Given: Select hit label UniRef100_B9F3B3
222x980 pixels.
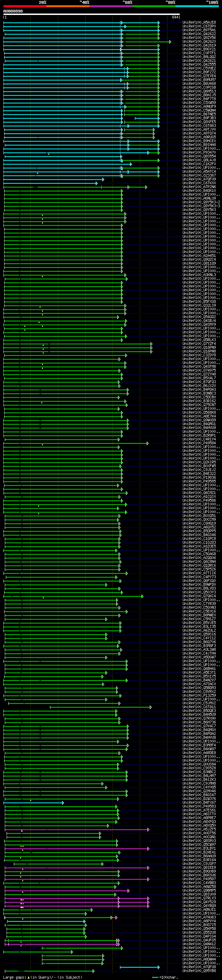Looking at the screenshot, I should pyautogui.click(x=199, y=118).
